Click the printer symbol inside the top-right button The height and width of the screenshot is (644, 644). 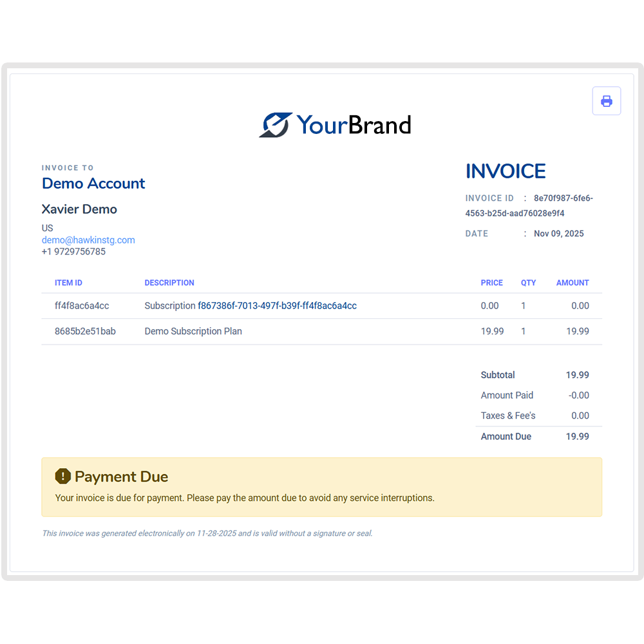(606, 100)
